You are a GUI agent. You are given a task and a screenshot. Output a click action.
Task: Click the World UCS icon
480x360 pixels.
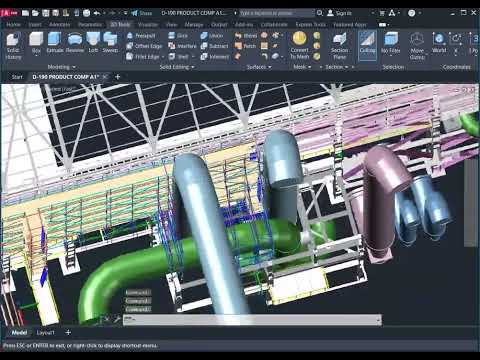point(439,43)
